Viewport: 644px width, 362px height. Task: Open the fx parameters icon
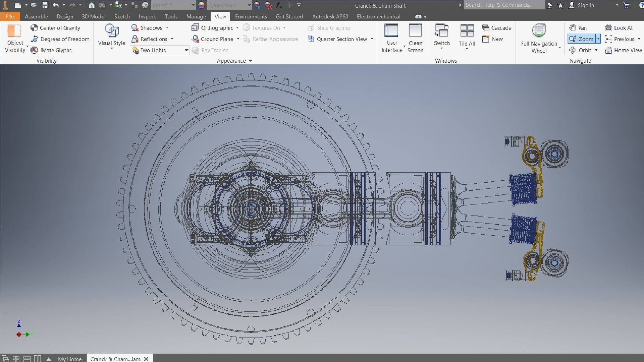[x=278, y=5]
